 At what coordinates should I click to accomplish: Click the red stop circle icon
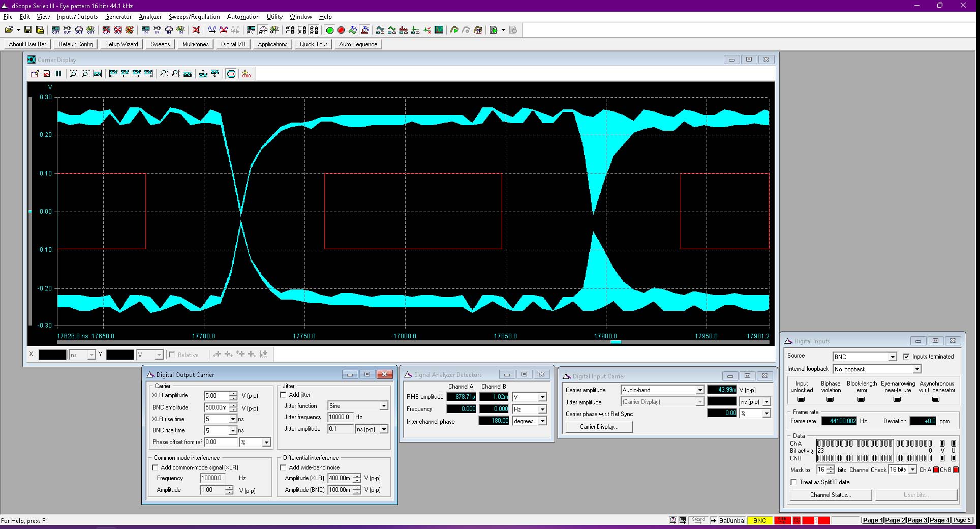(341, 30)
